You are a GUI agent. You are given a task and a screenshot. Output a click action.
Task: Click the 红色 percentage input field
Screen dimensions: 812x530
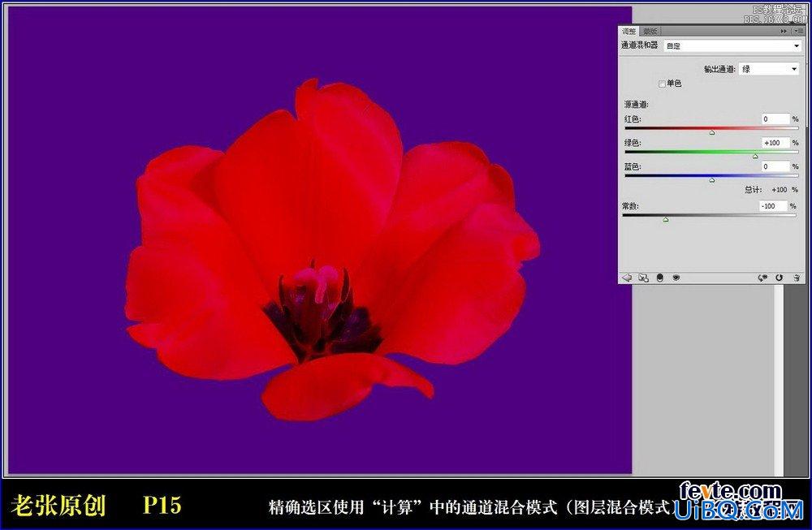click(775, 119)
